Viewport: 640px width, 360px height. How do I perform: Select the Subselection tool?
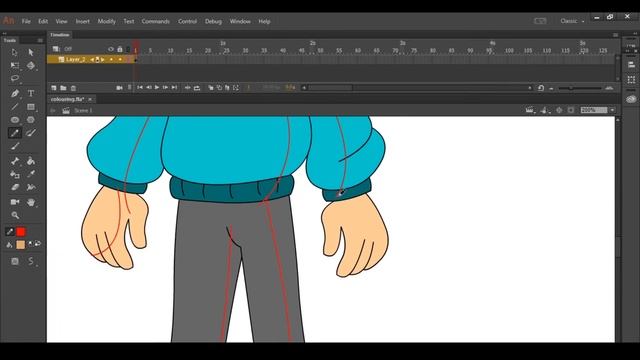[x=31, y=52]
